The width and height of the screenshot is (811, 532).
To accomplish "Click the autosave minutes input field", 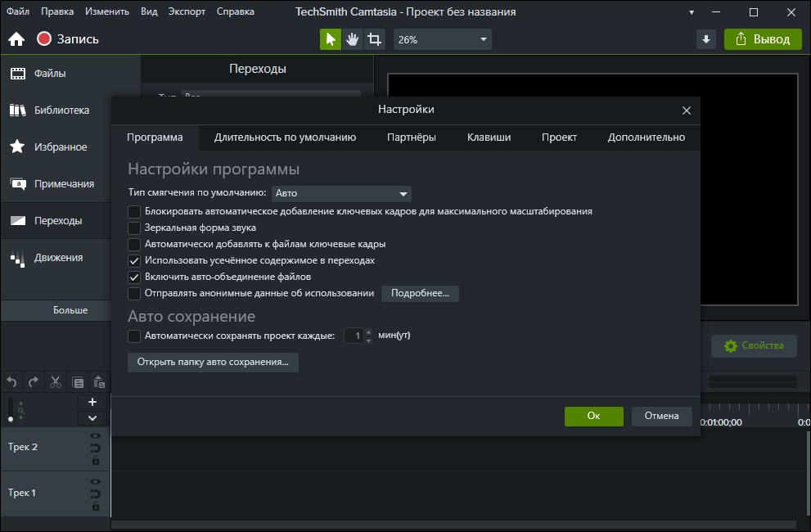I will [355, 336].
